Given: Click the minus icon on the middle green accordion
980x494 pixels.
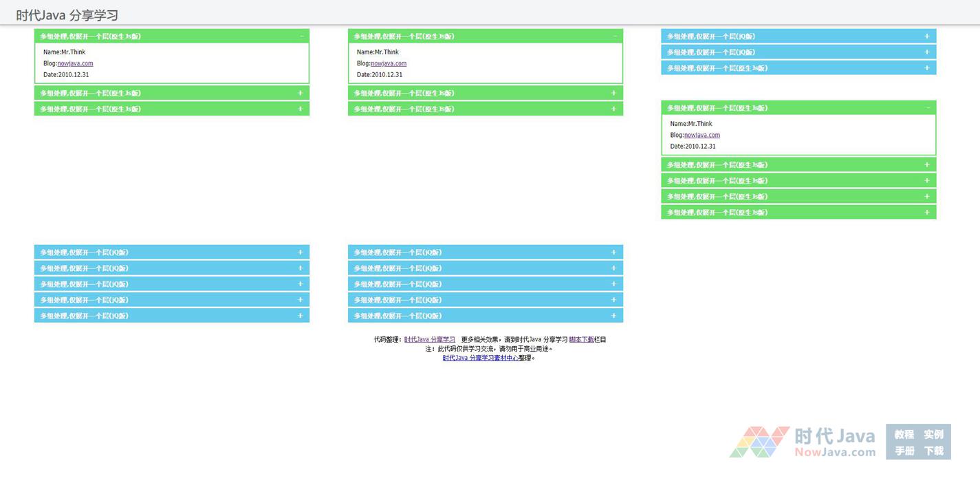Looking at the screenshot, I should [x=615, y=36].
